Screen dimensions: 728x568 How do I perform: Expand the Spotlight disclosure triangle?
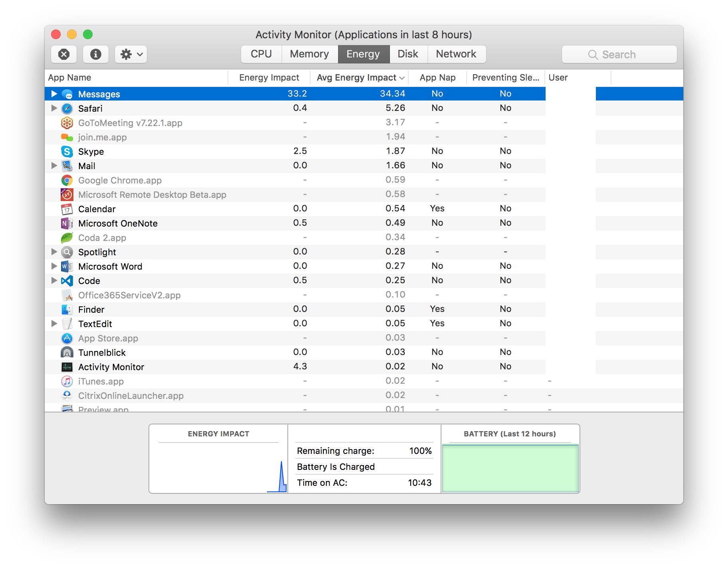click(54, 252)
